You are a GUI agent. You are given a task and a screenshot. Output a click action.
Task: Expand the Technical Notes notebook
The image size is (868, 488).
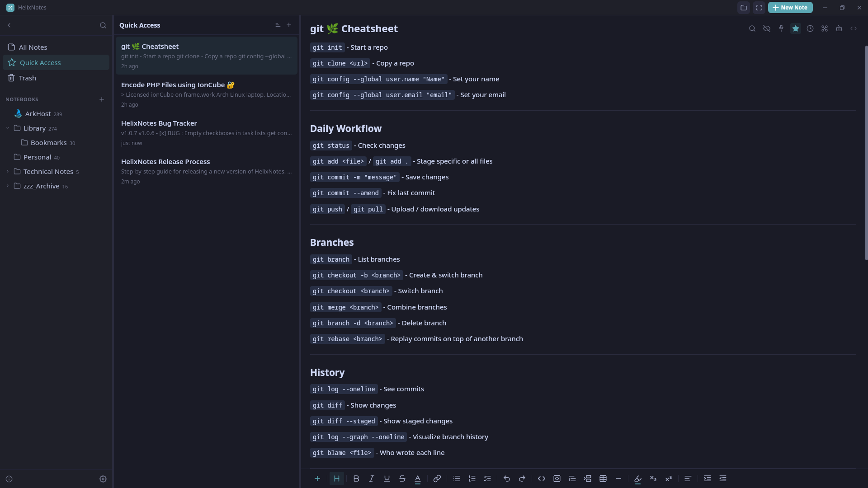click(x=8, y=172)
